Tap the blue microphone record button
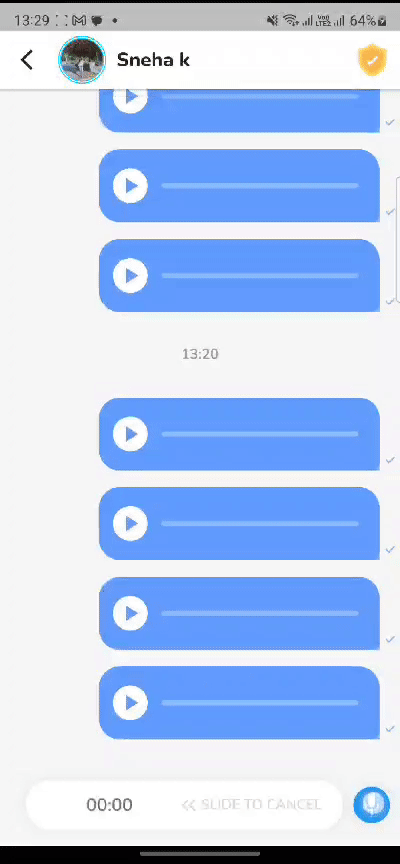 [x=372, y=804]
